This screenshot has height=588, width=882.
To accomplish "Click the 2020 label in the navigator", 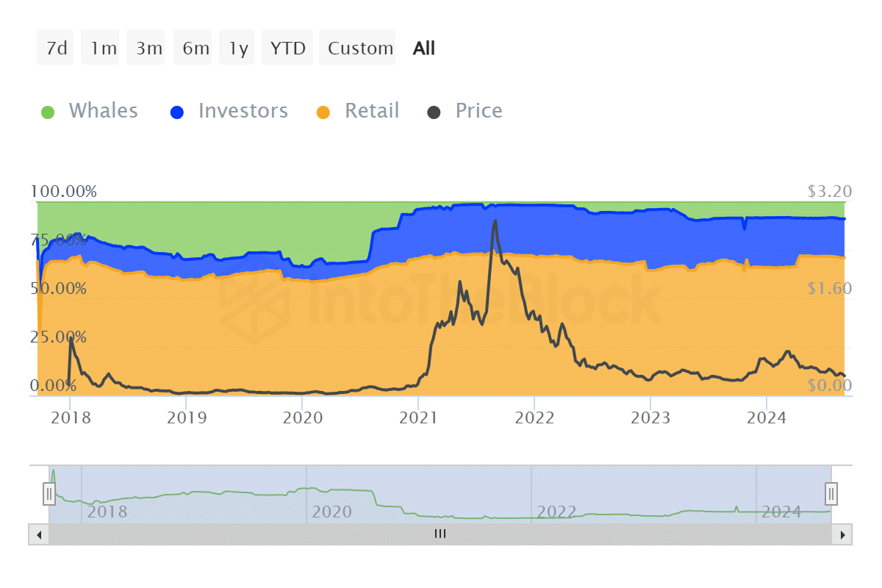I will click(x=331, y=512).
